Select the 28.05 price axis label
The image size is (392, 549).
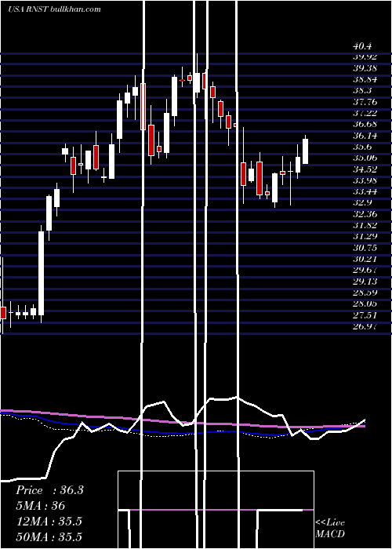point(364,304)
